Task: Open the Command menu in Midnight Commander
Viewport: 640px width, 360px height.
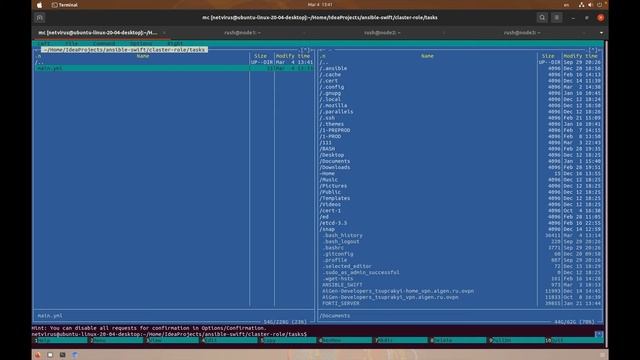Action: (104, 43)
